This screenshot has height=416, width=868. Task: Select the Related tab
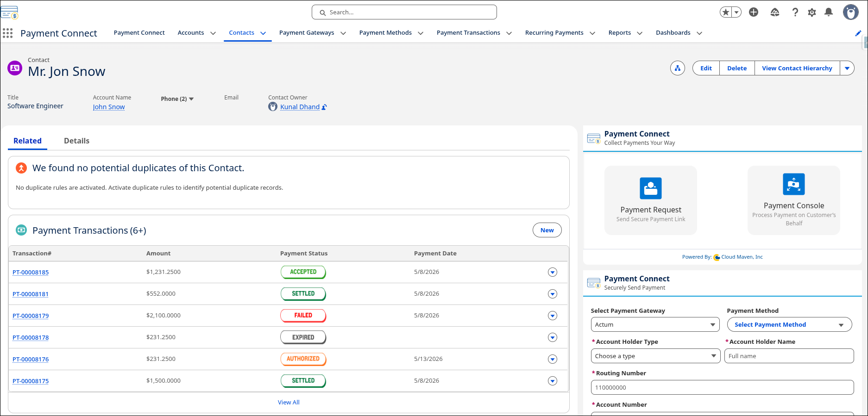(27, 141)
